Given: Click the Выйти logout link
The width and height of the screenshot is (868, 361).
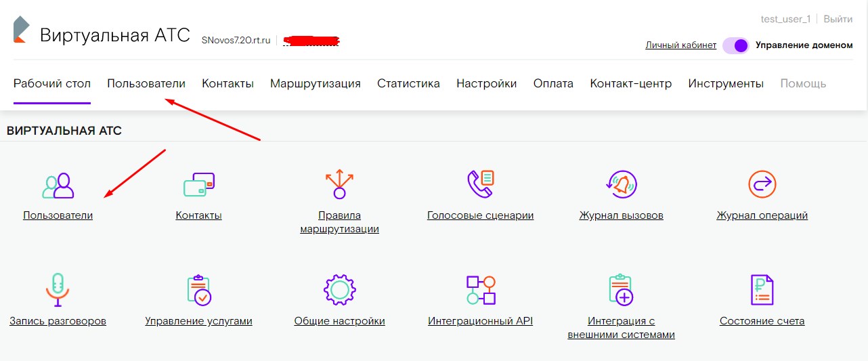Looking at the screenshot, I should click(x=838, y=19).
